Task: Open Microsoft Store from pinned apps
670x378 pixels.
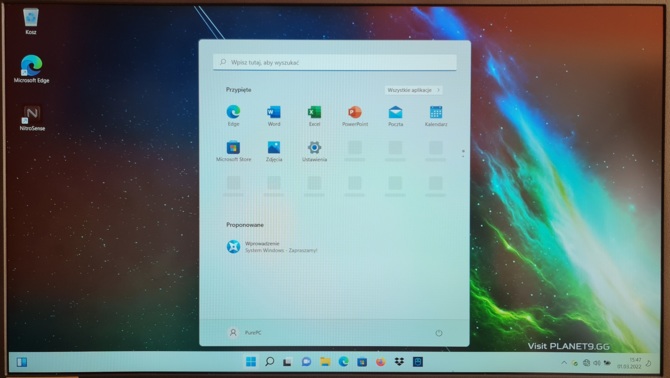Action: point(233,151)
